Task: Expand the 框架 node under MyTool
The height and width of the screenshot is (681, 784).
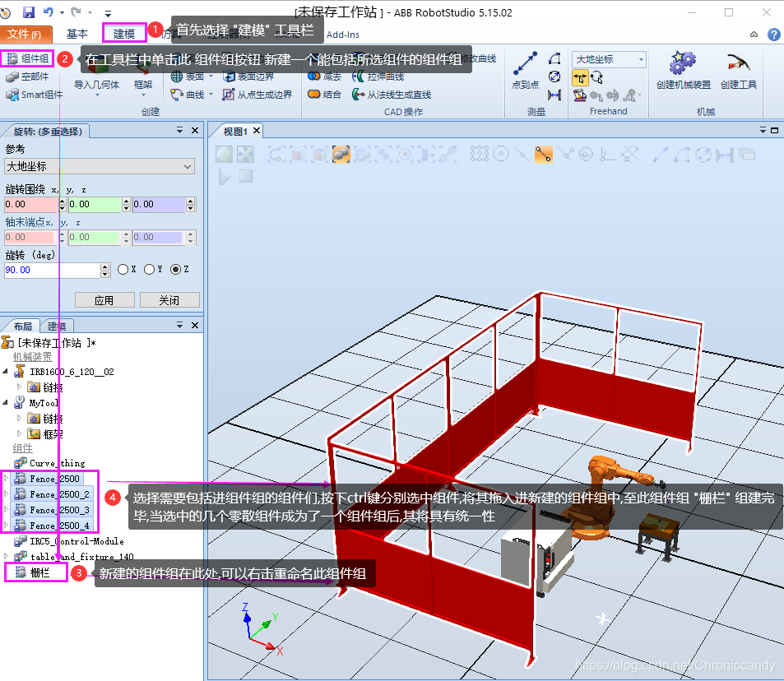Action: 19,433
